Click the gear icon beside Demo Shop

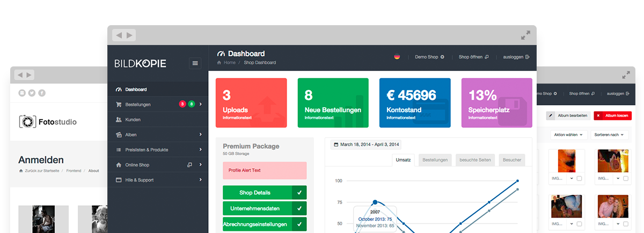tap(442, 57)
